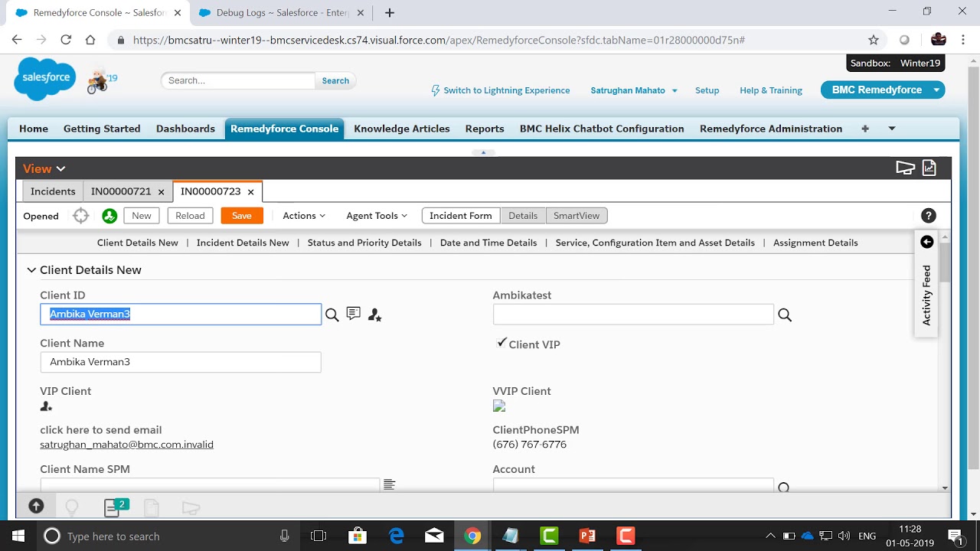The height and width of the screenshot is (551, 980).
Task: Close the IN00000721 tab
Action: (161, 192)
